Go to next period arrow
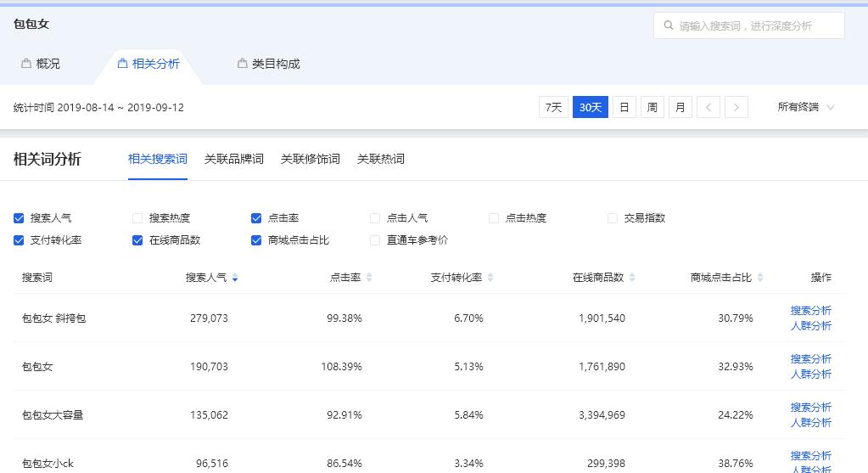Viewport: 868px width, 473px height. [736, 107]
